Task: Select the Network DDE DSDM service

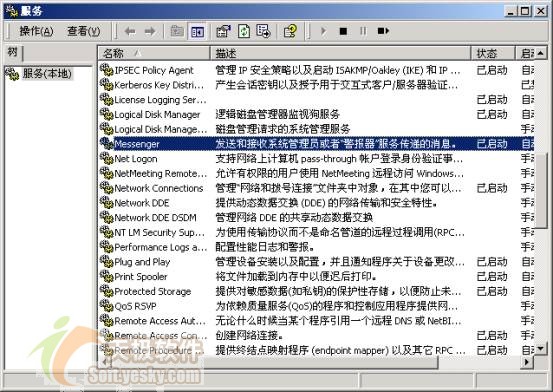Action: click(x=156, y=218)
